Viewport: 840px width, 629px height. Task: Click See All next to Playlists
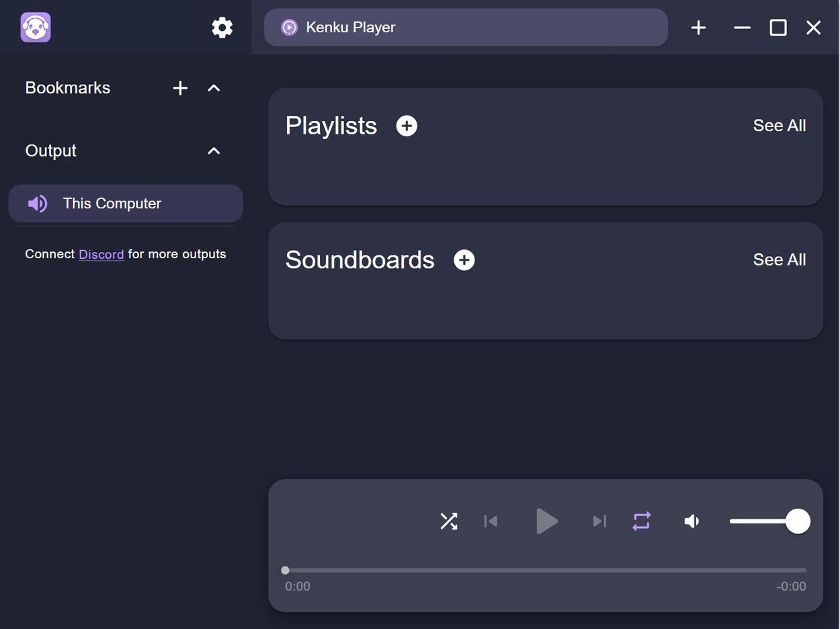point(779,125)
